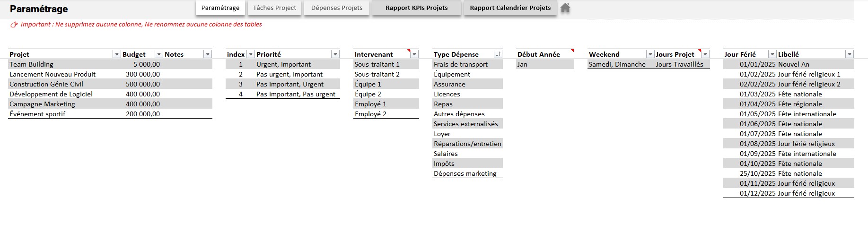
Task: Expand the index column filter arrow
Action: [x=251, y=54]
